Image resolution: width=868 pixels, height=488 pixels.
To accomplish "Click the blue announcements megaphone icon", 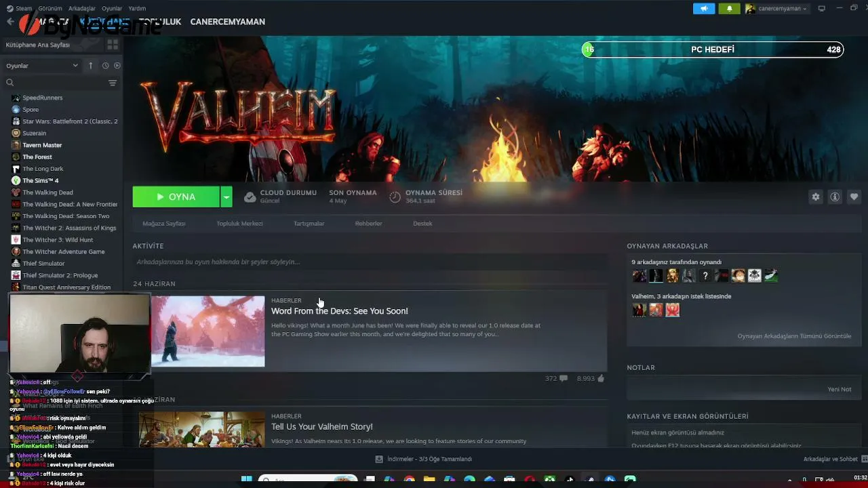I will click(x=704, y=9).
